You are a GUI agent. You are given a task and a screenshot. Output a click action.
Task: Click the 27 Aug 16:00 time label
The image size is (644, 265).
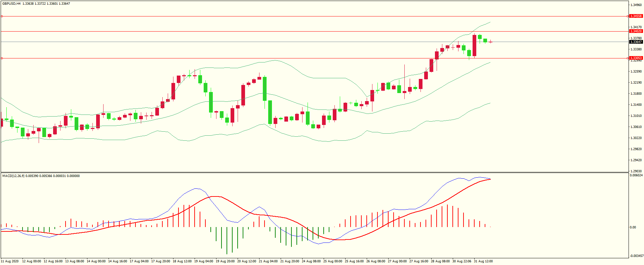coord(419,261)
